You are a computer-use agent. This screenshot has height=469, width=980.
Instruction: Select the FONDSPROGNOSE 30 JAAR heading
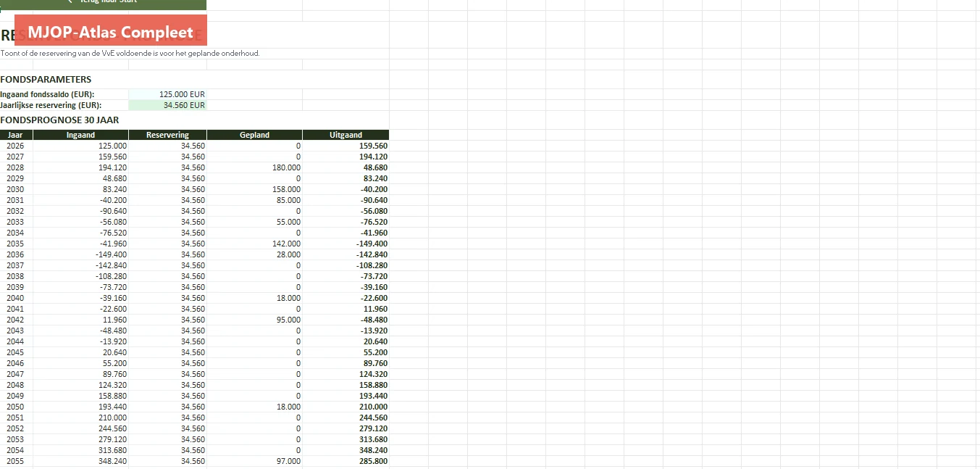(x=59, y=120)
